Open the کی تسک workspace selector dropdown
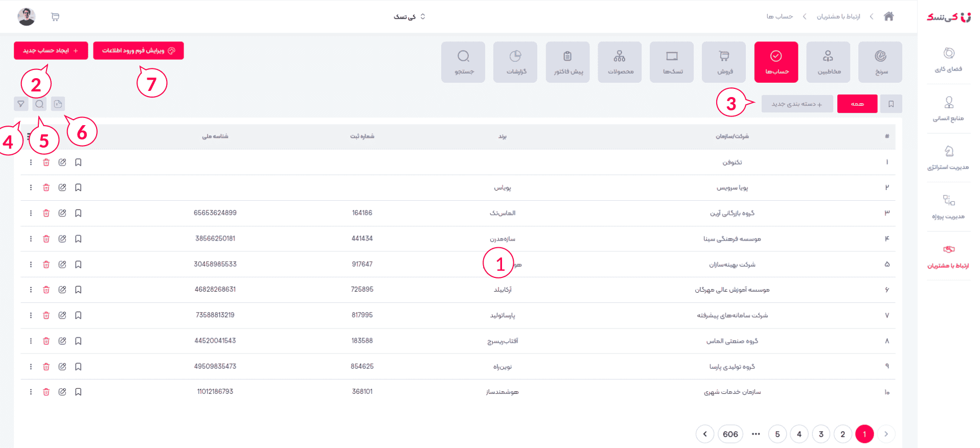This screenshot has height=448, width=980. [409, 17]
